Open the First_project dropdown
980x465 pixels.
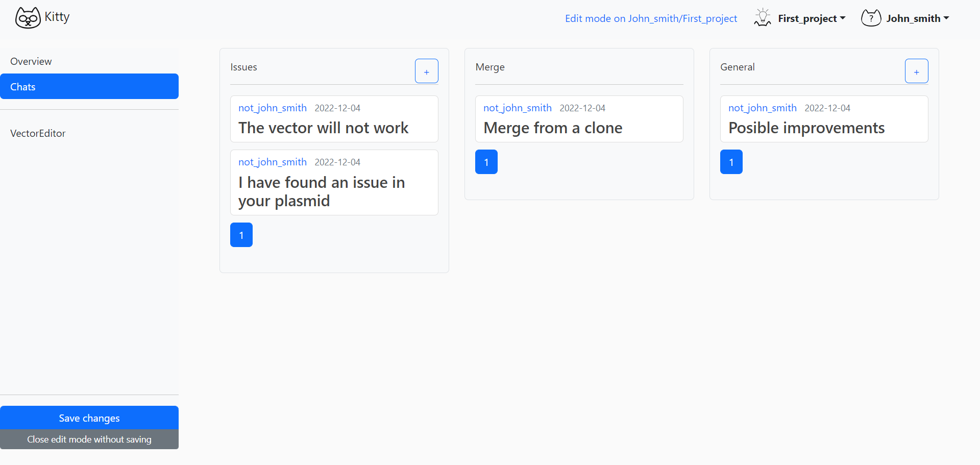tap(811, 18)
